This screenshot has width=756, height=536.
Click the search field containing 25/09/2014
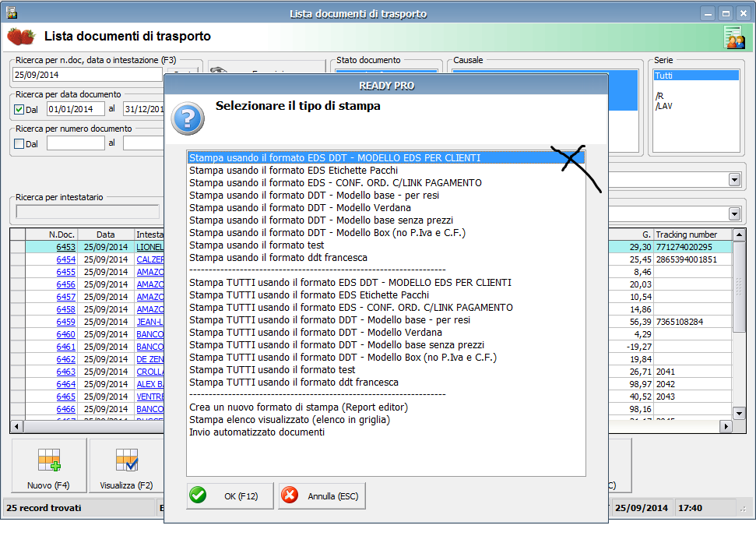(x=87, y=75)
